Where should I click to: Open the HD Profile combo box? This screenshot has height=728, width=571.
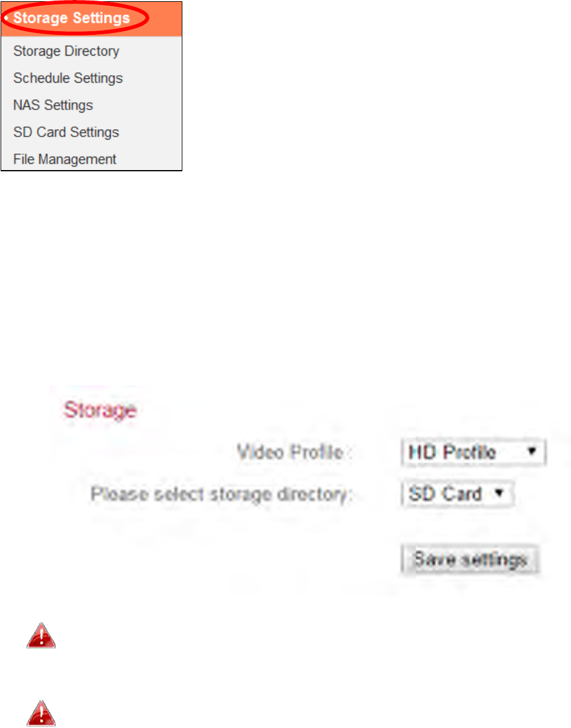tap(473, 451)
